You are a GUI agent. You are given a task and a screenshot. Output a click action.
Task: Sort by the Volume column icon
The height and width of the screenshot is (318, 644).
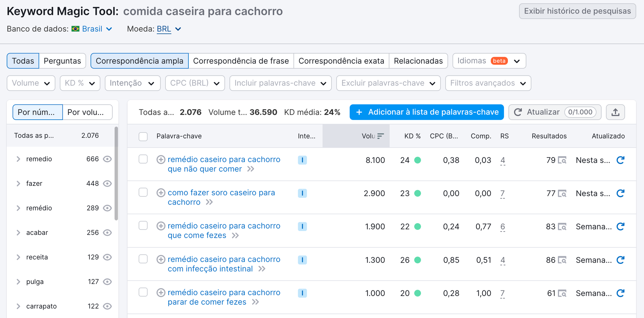(380, 136)
